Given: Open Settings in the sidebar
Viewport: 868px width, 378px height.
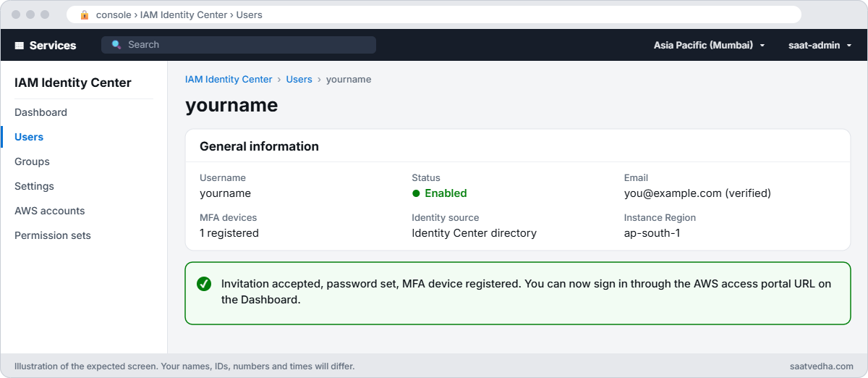Looking at the screenshot, I should click(x=34, y=186).
